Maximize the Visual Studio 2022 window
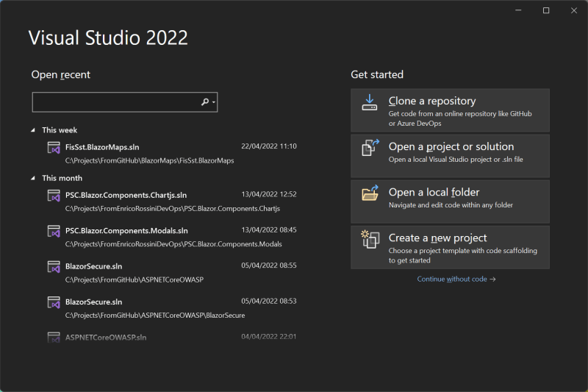588x392 pixels. 546,10
